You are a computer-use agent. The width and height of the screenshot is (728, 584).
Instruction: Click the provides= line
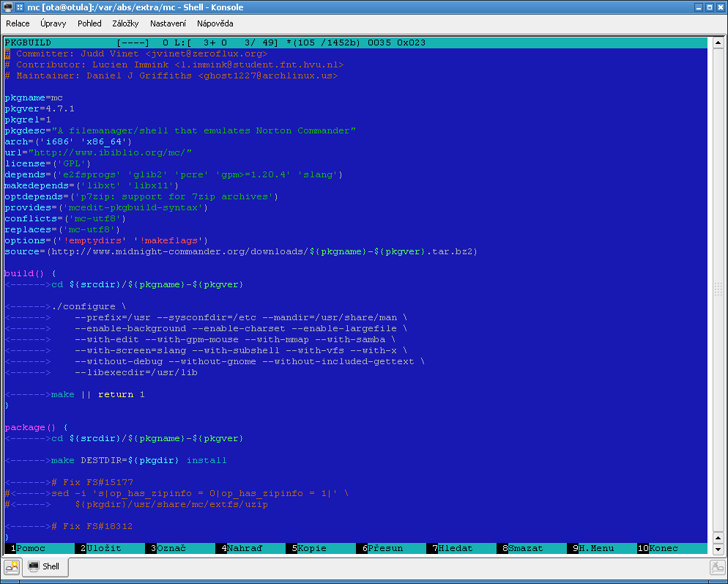tap(106, 207)
